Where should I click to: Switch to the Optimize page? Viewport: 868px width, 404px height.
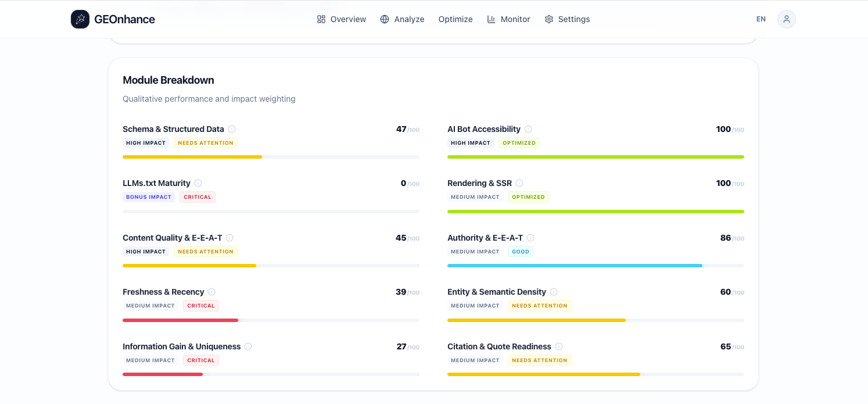(x=455, y=19)
